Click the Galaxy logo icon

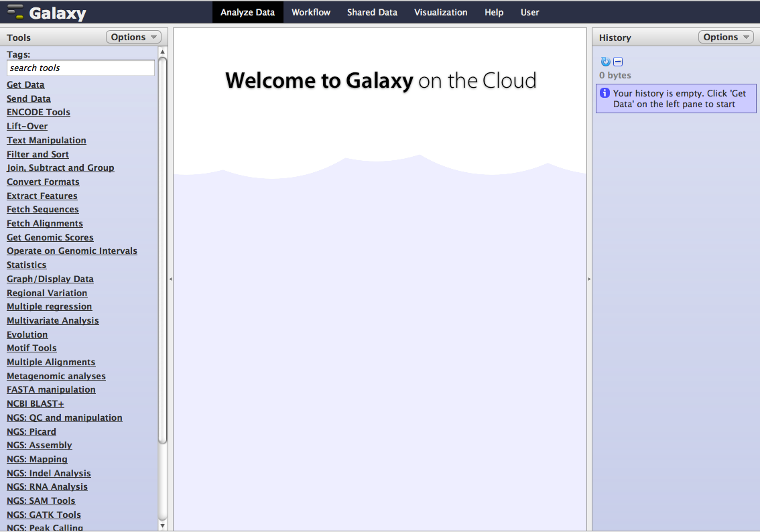(15, 12)
